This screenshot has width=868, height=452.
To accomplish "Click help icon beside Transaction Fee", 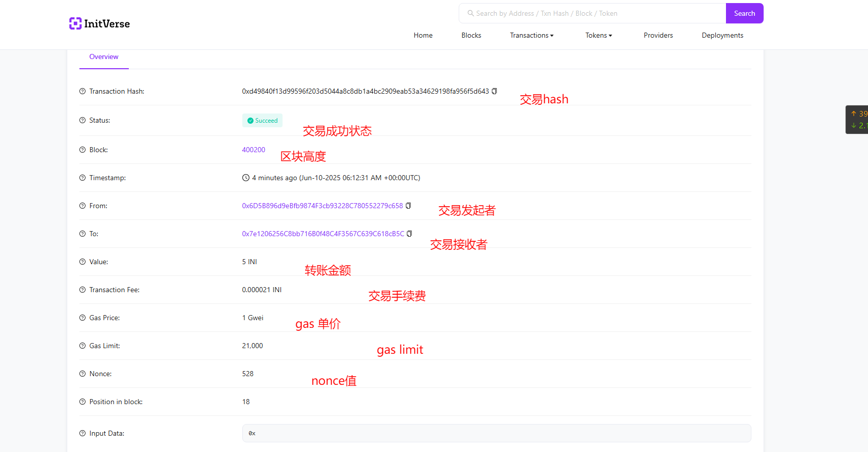I will point(82,290).
